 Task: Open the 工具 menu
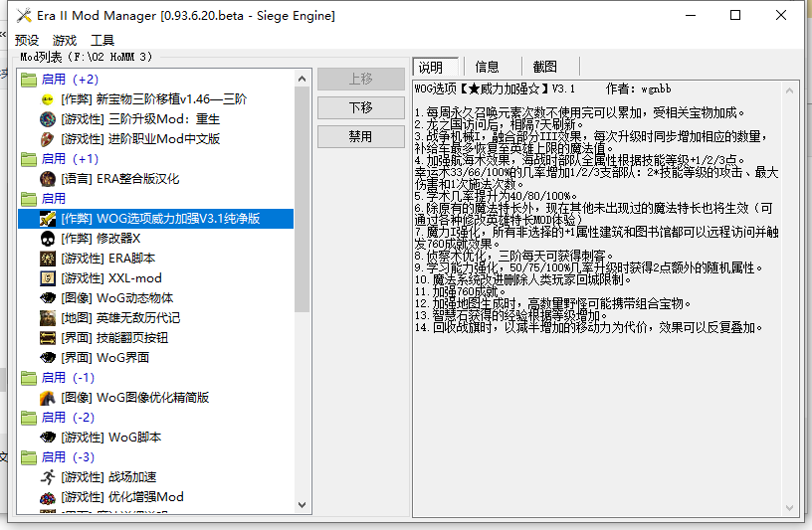102,41
